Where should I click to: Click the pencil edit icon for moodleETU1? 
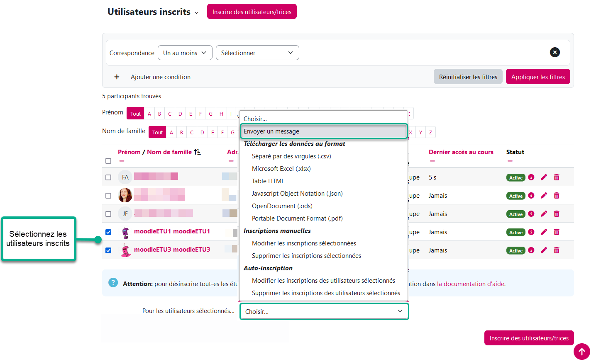[x=544, y=232]
